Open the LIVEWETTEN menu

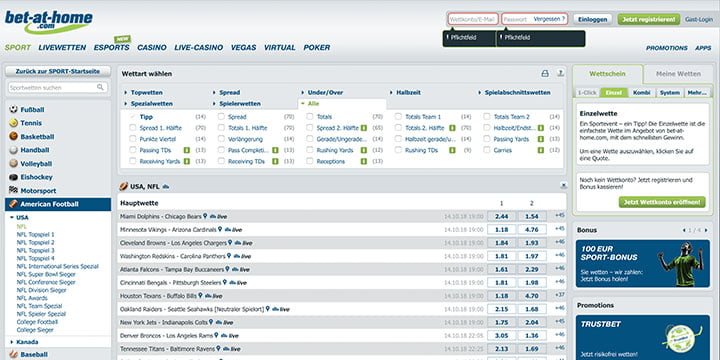click(x=62, y=47)
